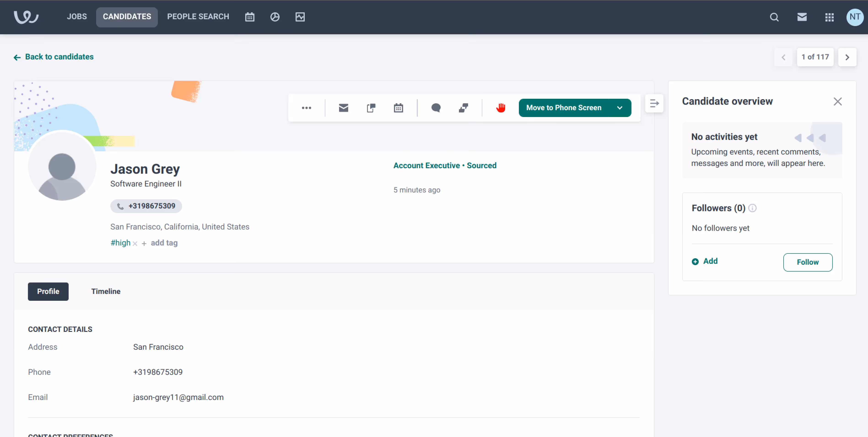Screen dimensions: 868x437
Task: Go to next candidate arrow
Action: pos(847,57)
